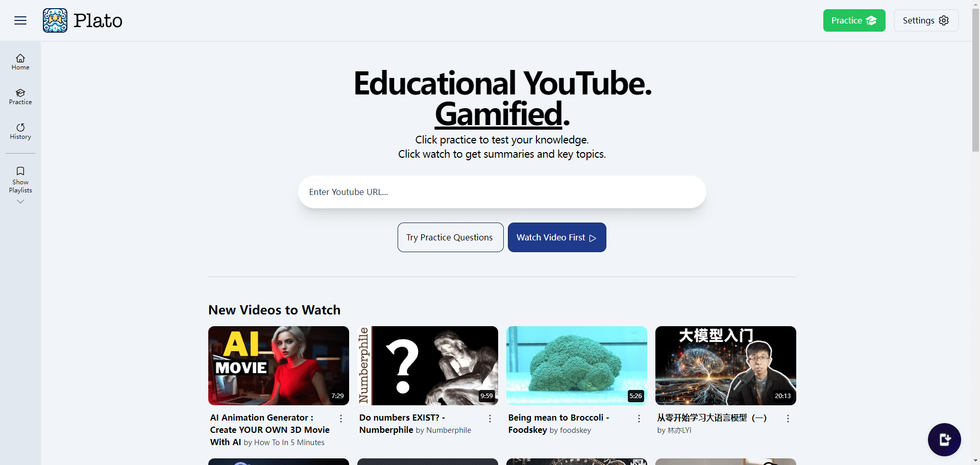Click the Plato logo mascot icon

pos(55,20)
